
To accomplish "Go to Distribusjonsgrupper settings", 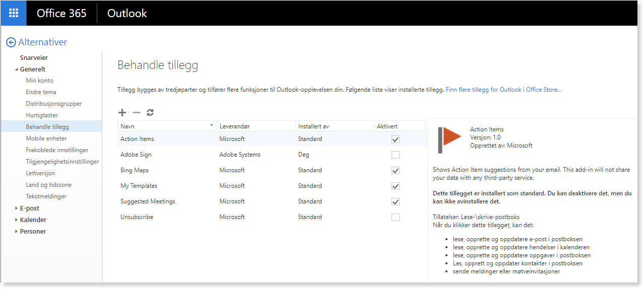I will coord(54,104).
